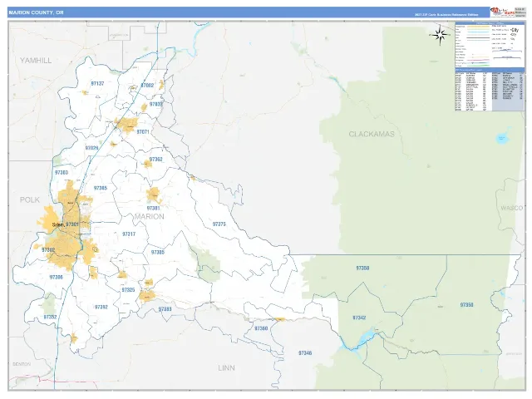
Task: Select ZIP code label 97137
Action: tap(98, 83)
